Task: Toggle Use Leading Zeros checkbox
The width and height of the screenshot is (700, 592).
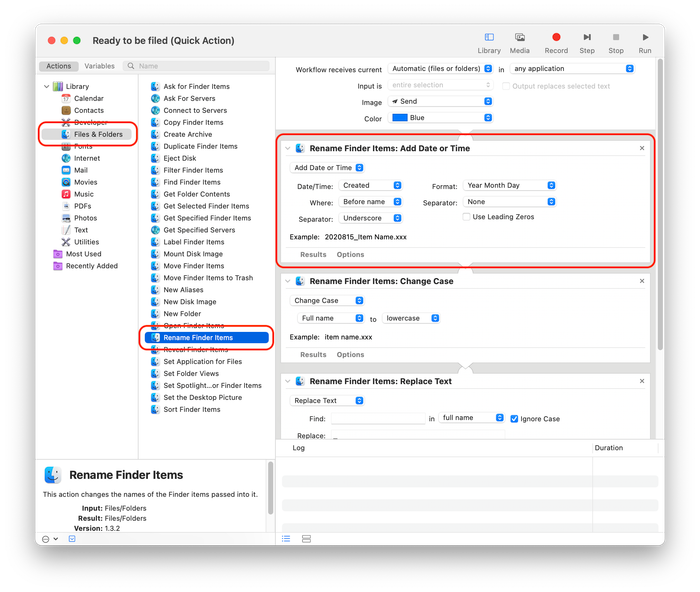Action: 467,217
